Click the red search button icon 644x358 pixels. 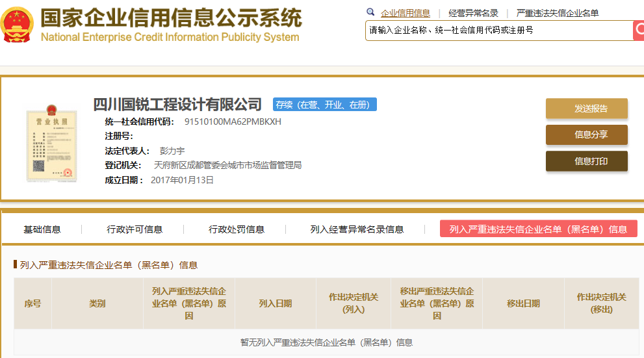639,31
